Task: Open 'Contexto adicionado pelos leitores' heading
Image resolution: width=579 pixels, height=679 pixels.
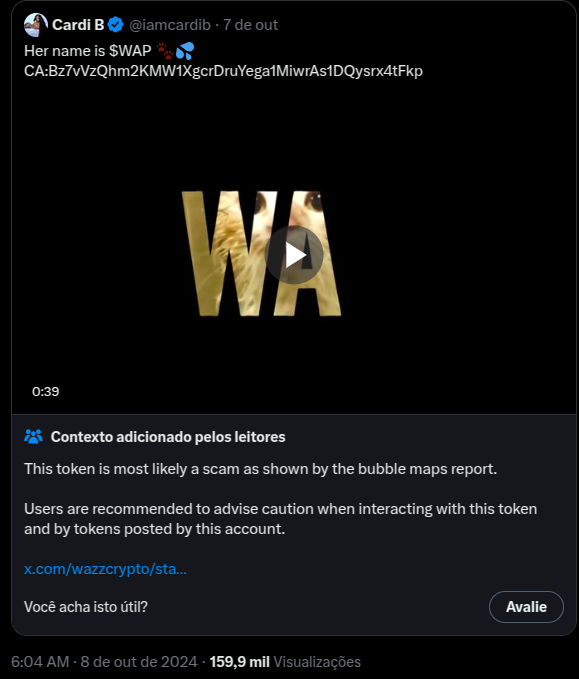Action: [x=168, y=437]
